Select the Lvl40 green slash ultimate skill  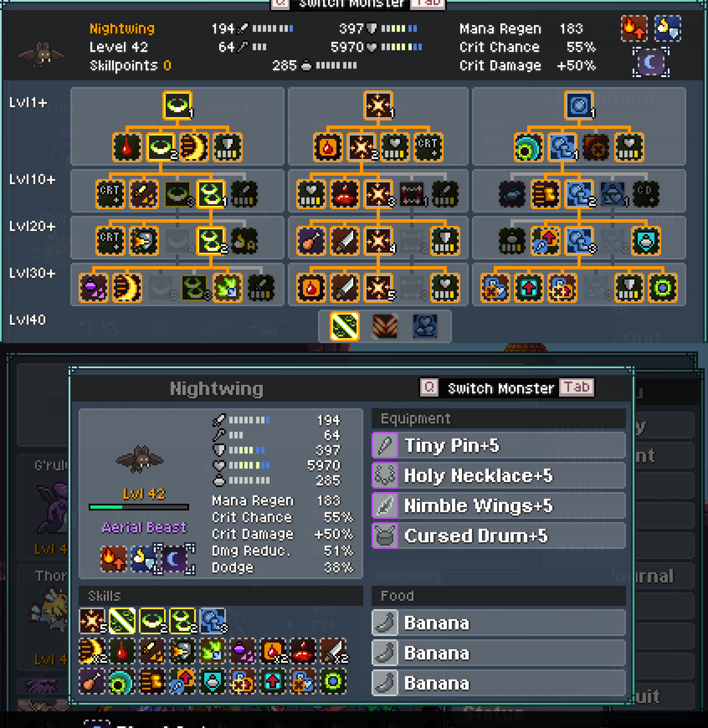pyautogui.click(x=344, y=326)
